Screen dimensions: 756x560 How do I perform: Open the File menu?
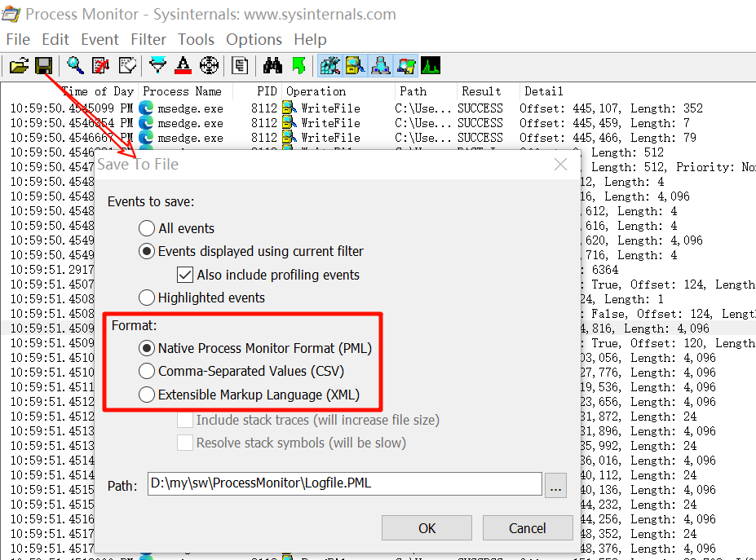point(18,39)
